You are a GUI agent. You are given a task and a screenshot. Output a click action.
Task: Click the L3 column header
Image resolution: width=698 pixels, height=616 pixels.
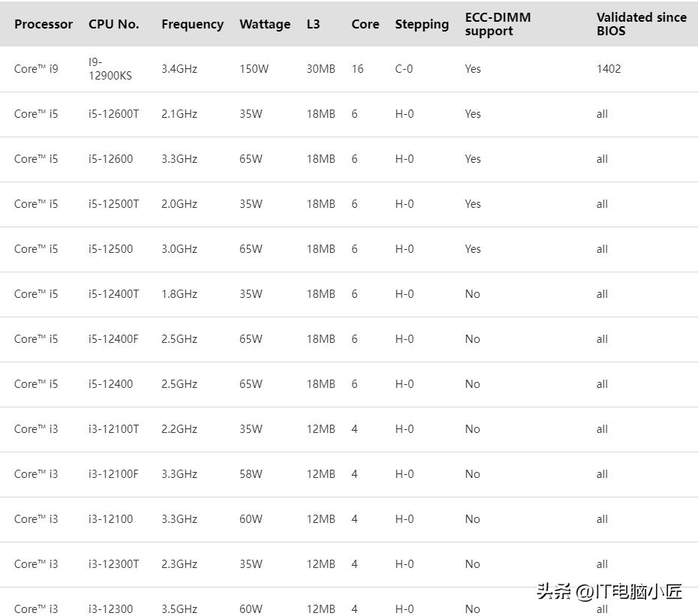(x=313, y=24)
